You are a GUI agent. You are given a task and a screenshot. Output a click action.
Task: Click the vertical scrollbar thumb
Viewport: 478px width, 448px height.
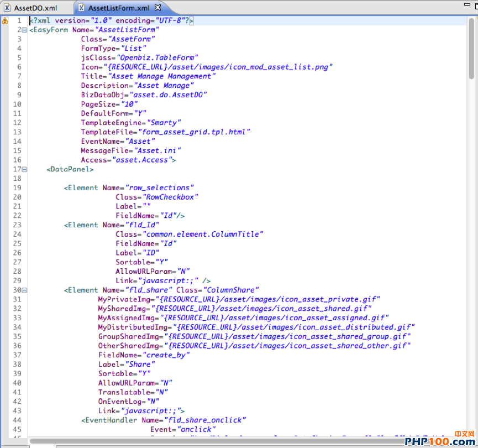point(471,50)
